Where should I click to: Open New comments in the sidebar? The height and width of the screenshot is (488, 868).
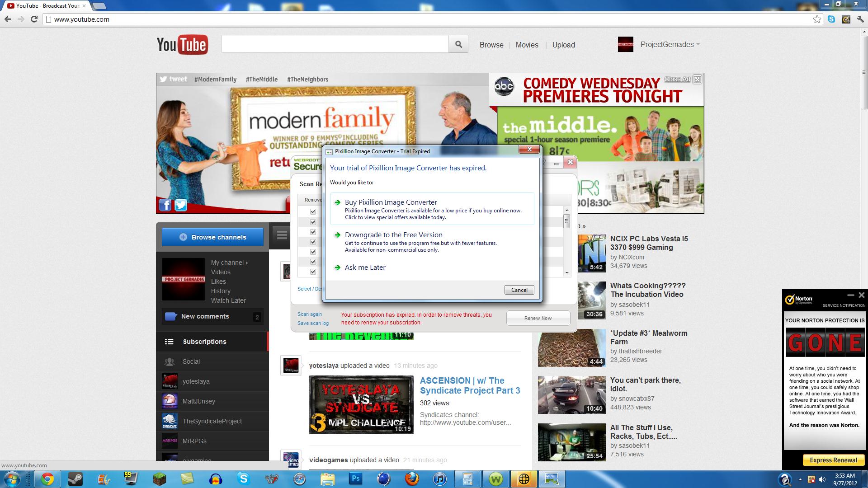[212, 316]
